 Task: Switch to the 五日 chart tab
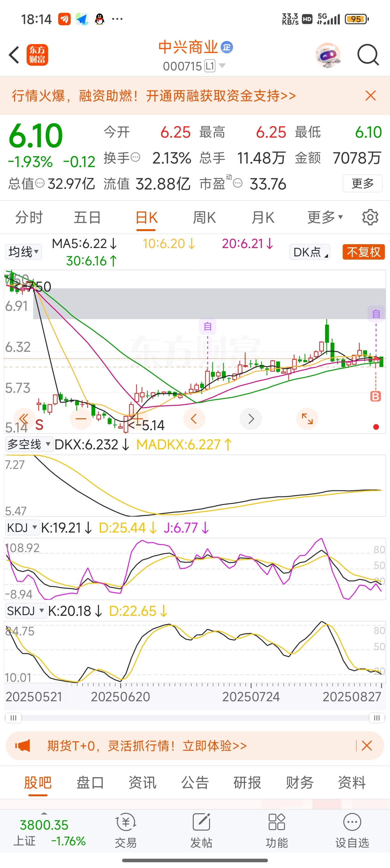(x=88, y=217)
